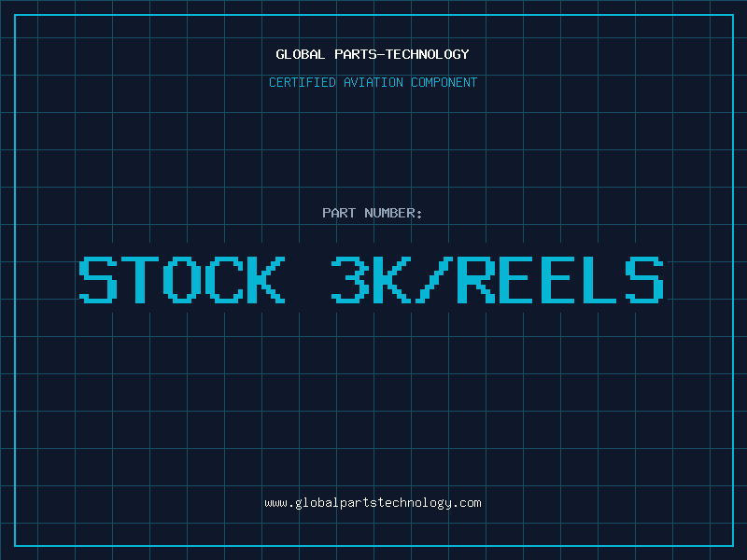Viewport: 747px width, 560px height.
Task: Click the 'CERTIFIED AVIATION COMPONENT' subtitle
Action: (373, 82)
